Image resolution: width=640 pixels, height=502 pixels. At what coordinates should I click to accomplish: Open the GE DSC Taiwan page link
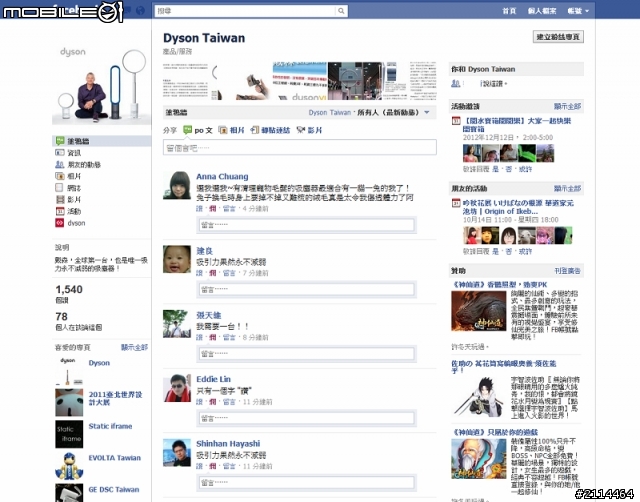point(114,489)
